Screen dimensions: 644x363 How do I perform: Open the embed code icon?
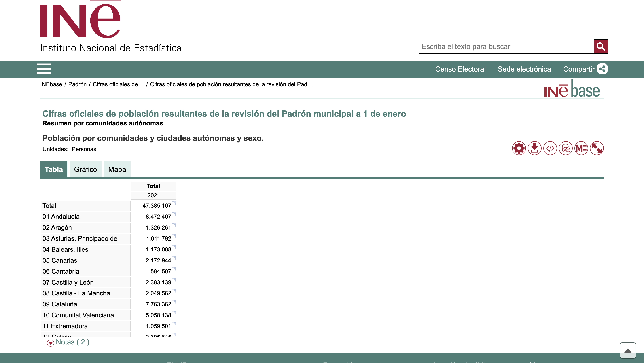pyautogui.click(x=550, y=148)
